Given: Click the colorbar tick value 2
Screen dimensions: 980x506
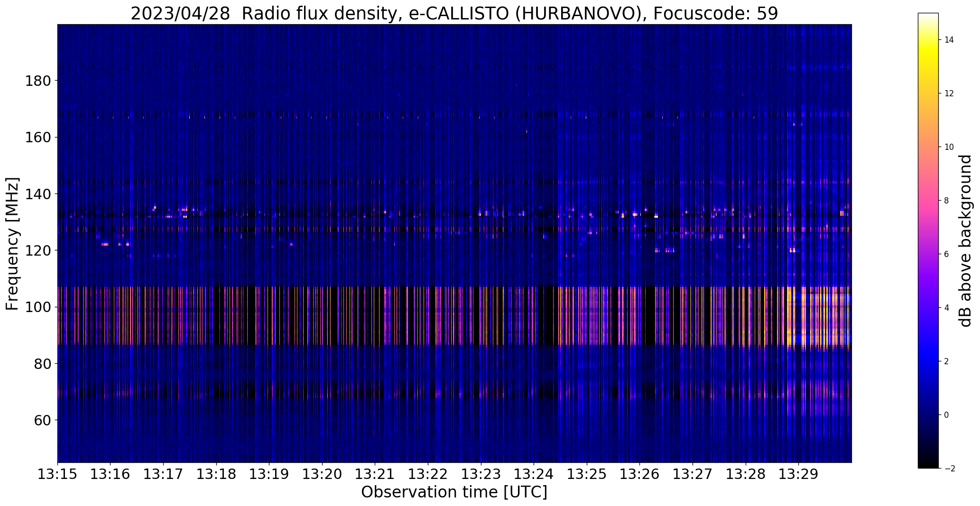Looking at the screenshot, I should tap(947, 362).
